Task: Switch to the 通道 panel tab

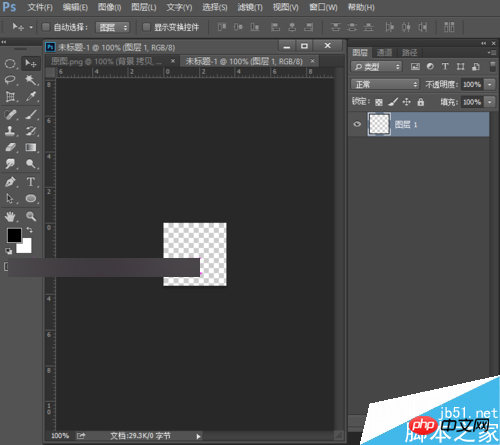Action: (384, 52)
